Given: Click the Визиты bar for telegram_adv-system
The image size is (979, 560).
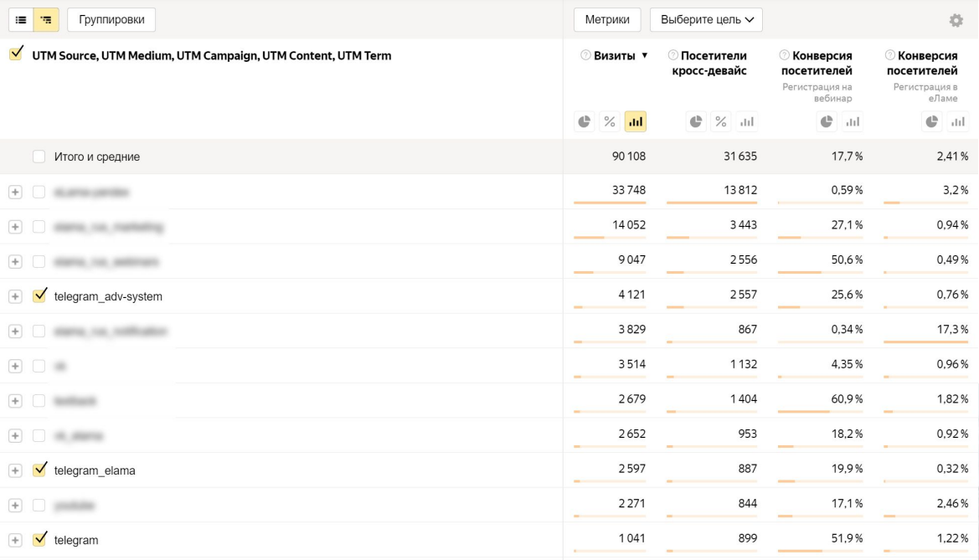Looking at the screenshot, I should coord(611,307).
